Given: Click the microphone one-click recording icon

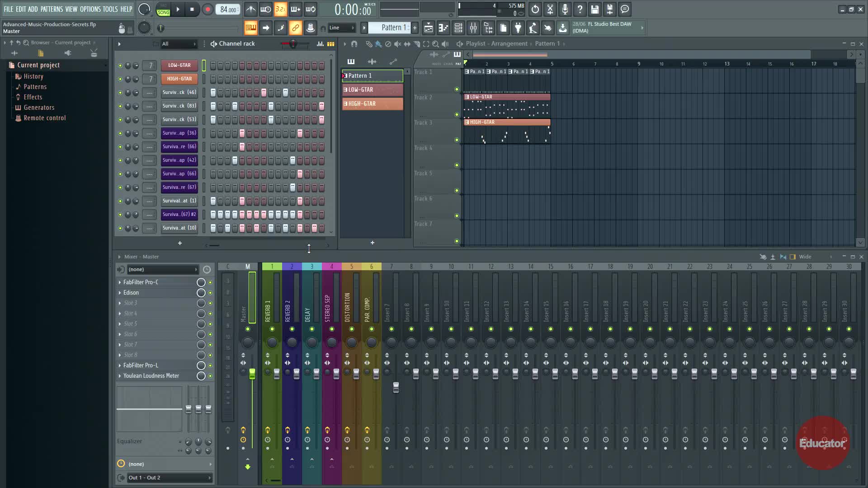Looking at the screenshot, I should point(565,9).
